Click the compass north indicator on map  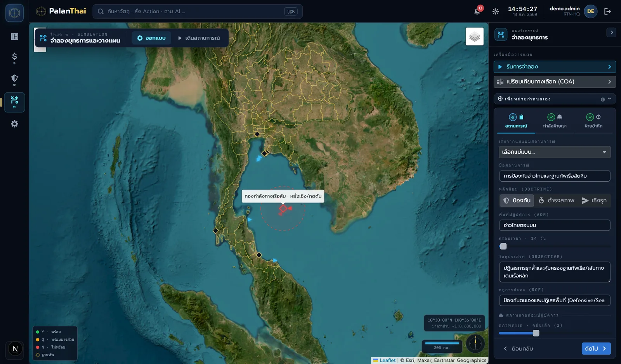click(x=475, y=343)
